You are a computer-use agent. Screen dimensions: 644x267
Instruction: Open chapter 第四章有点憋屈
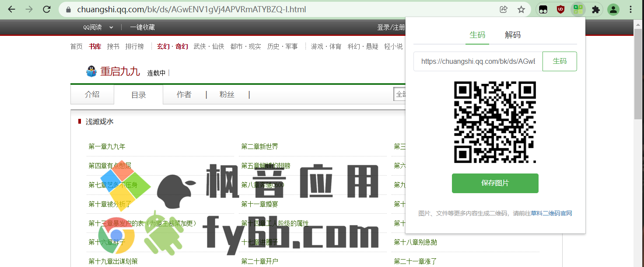point(110,166)
